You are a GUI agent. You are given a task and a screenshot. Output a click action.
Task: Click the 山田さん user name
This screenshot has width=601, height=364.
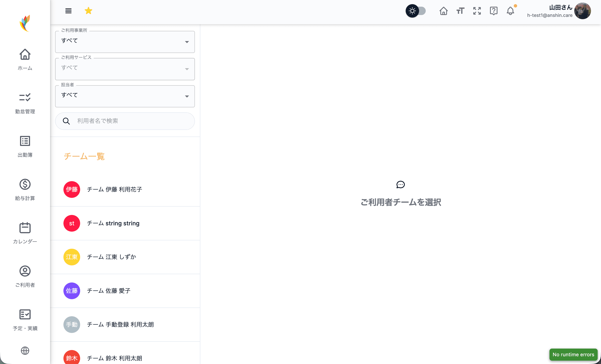[x=561, y=8]
